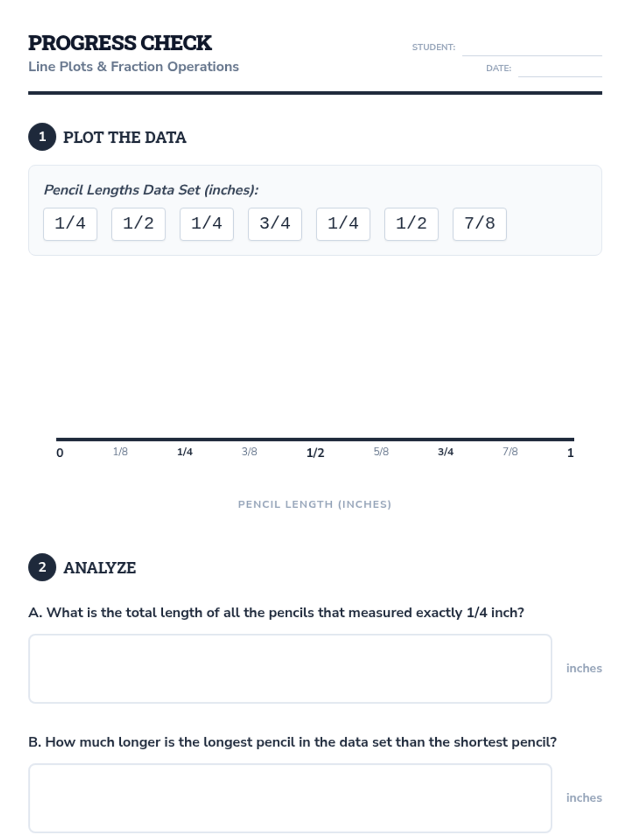Click the first 1/2 data chip

click(138, 224)
